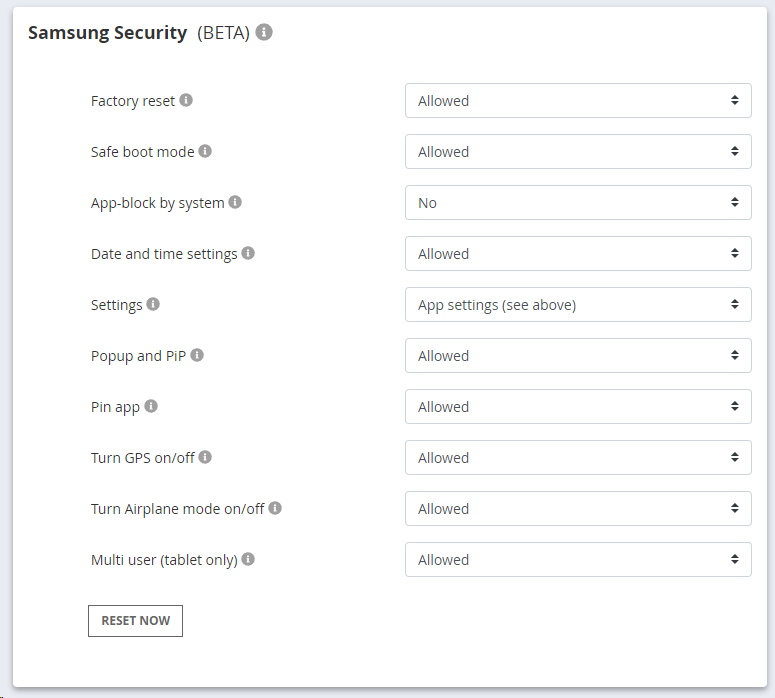Click info icon beside Samsung Security (BETA)
The width and height of the screenshot is (775, 698).
click(x=264, y=32)
